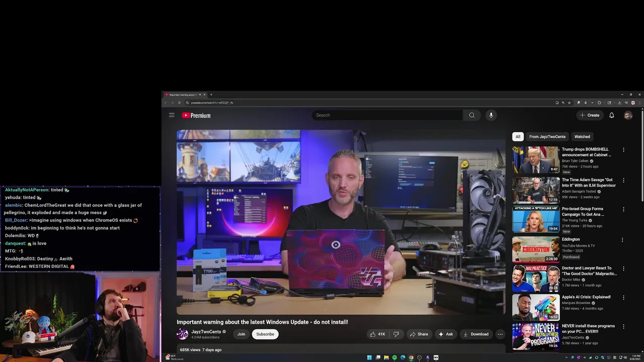Click the video title Important warning text
Viewport: 644px width, 362px height.
(x=262, y=322)
